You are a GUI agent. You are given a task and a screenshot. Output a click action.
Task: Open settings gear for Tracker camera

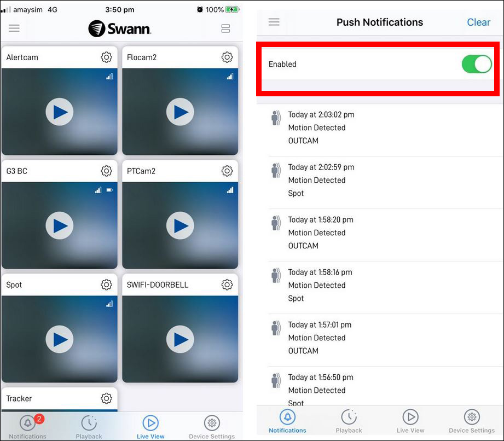click(x=106, y=398)
